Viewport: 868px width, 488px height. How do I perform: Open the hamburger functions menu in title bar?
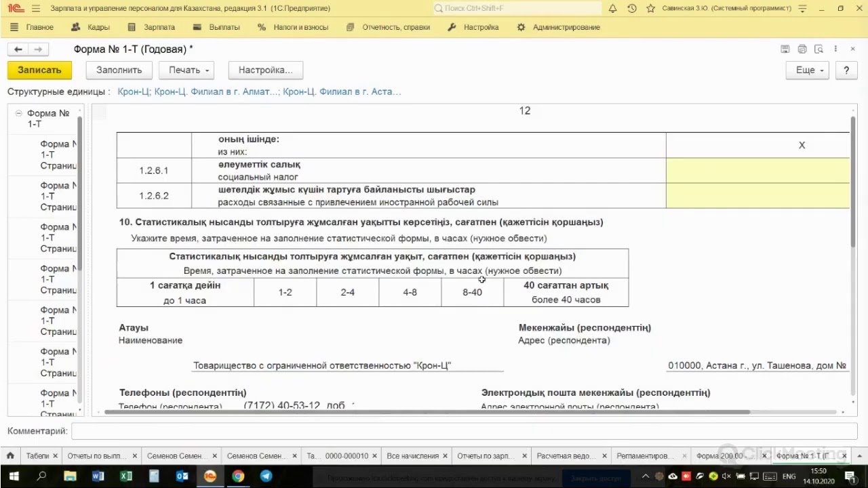[x=35, y=8]
